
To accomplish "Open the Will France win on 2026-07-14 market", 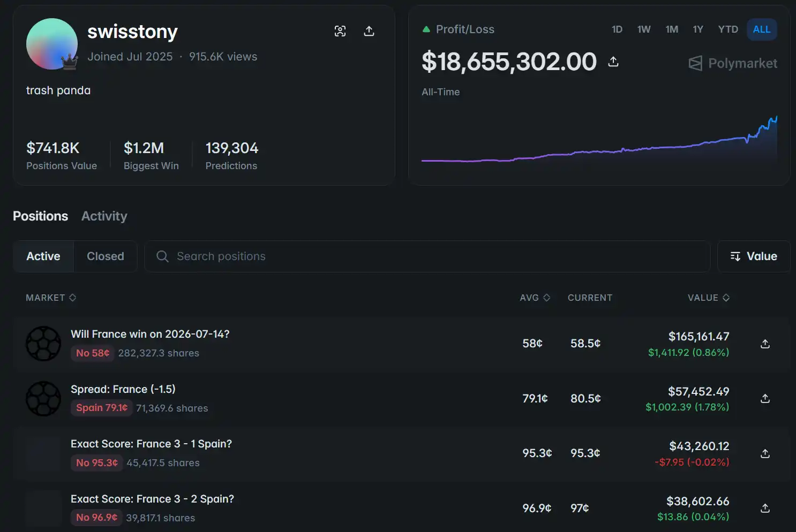I will pyautogui.click(x=150, y=334).
